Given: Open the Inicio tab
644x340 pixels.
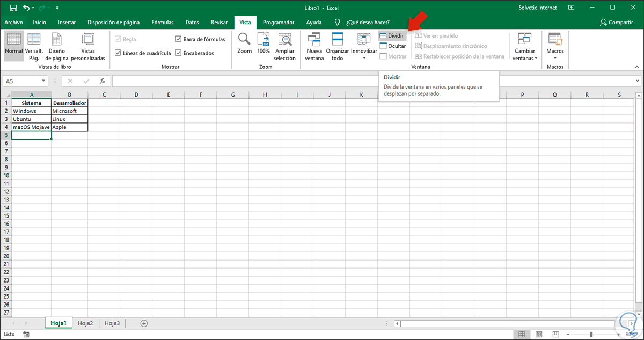Looking at the screenshot, I should 39,23.
